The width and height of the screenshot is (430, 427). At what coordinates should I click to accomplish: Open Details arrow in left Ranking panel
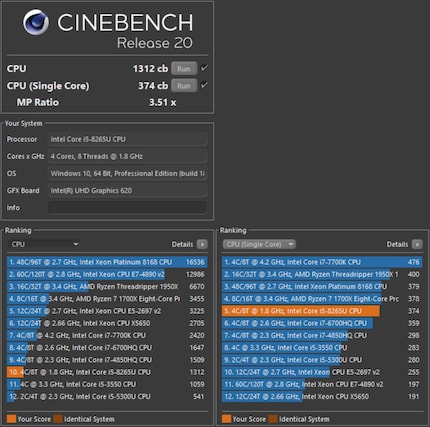point(202,244)
